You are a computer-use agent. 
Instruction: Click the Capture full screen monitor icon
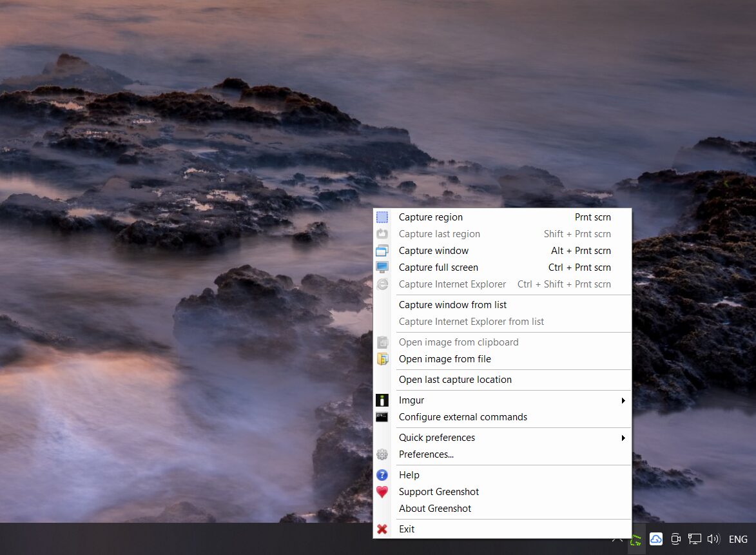(x=382, y=268)
